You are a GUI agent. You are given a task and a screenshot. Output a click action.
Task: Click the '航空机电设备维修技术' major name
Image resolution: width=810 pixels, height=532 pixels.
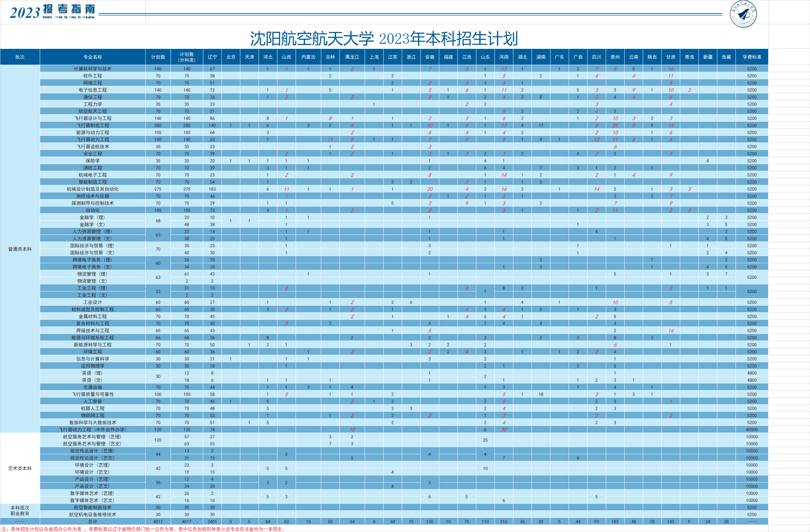(x=93, y=515)
